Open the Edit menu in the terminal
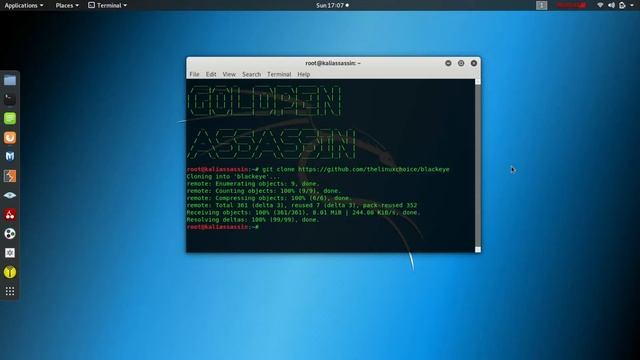The width and height of the screenshot is (640, 360). (x=211, y=74)
